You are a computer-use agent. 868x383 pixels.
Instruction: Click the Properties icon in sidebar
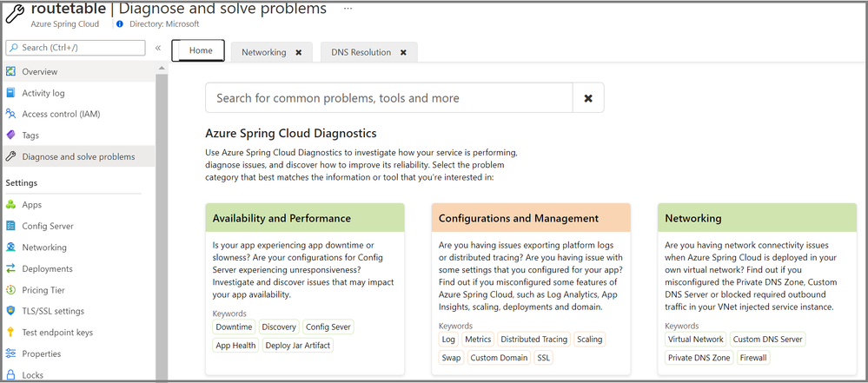click(10, 353)
